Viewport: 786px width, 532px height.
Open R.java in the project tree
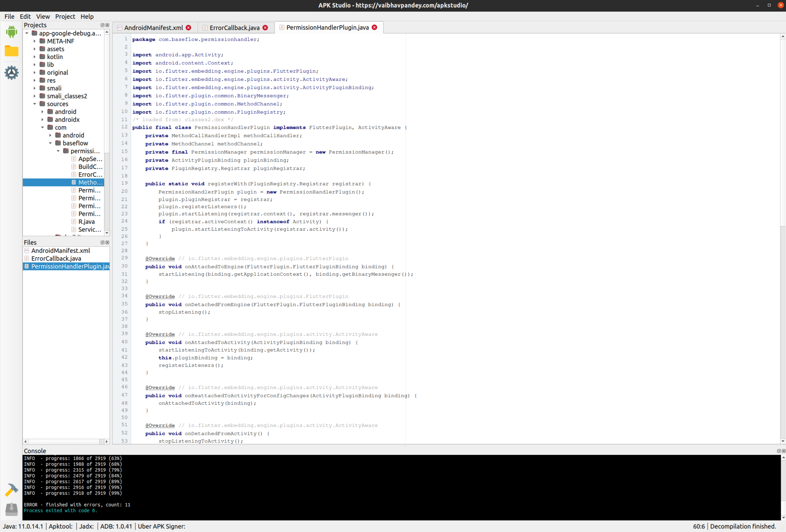86,221
